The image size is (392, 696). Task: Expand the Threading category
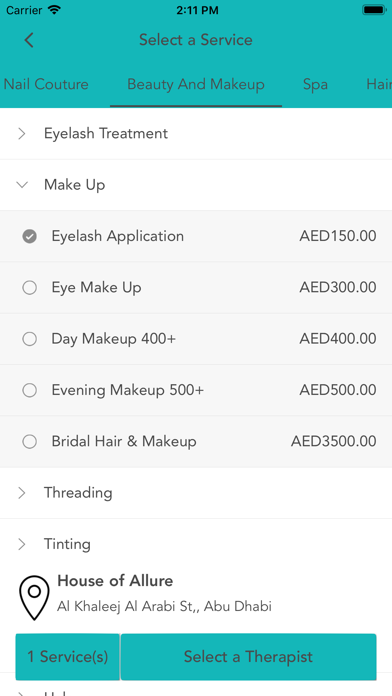pos(196,493)
